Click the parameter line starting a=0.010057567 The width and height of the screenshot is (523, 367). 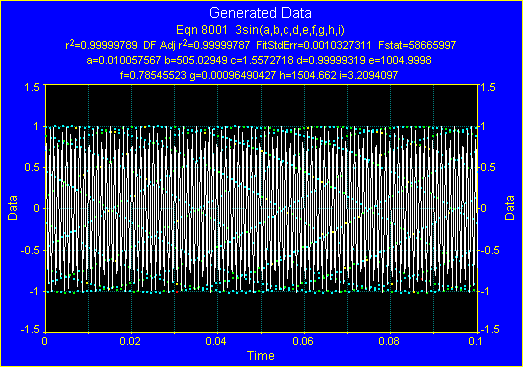pyautogui.click(x=259, y=60)
